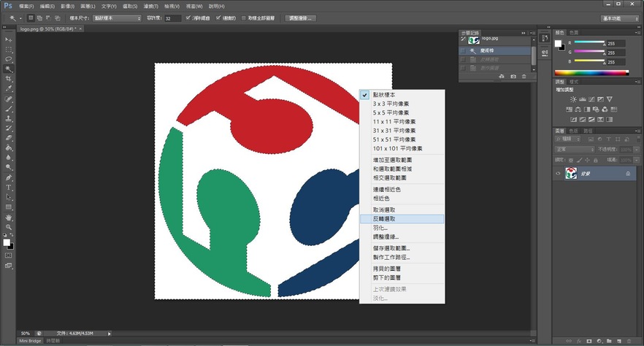Choose add to selection mode in options bar
Screen dimensions: 644x346
coord(39,18)
